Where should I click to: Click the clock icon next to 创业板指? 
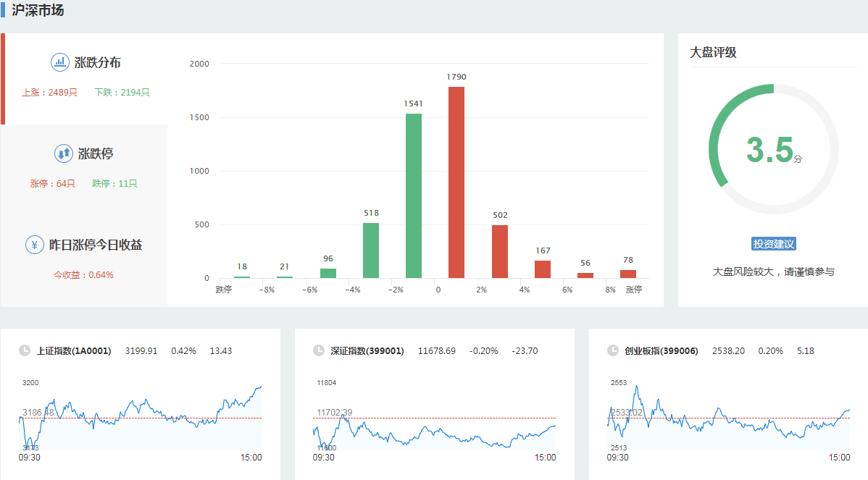point(613,351)
